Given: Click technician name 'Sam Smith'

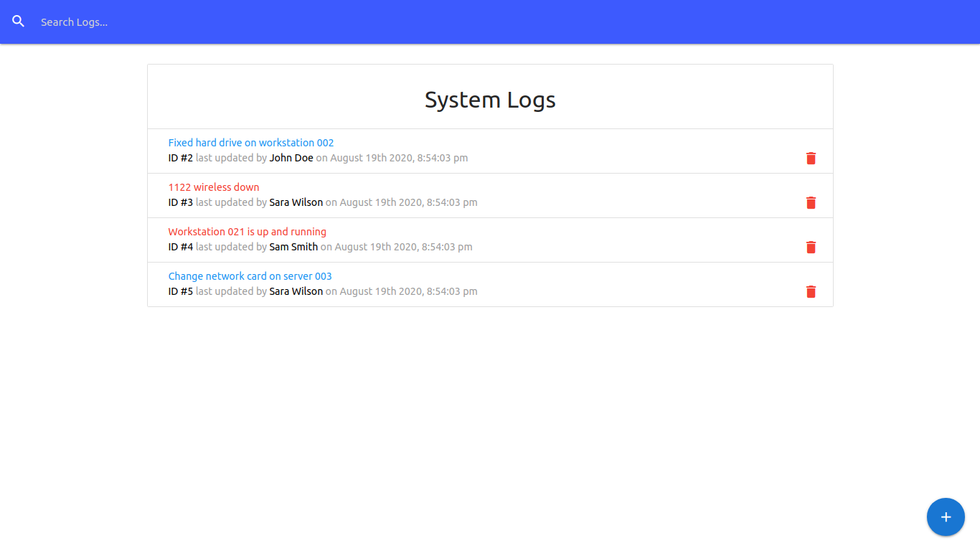Looking at the screenshot, I should [293, 247].
